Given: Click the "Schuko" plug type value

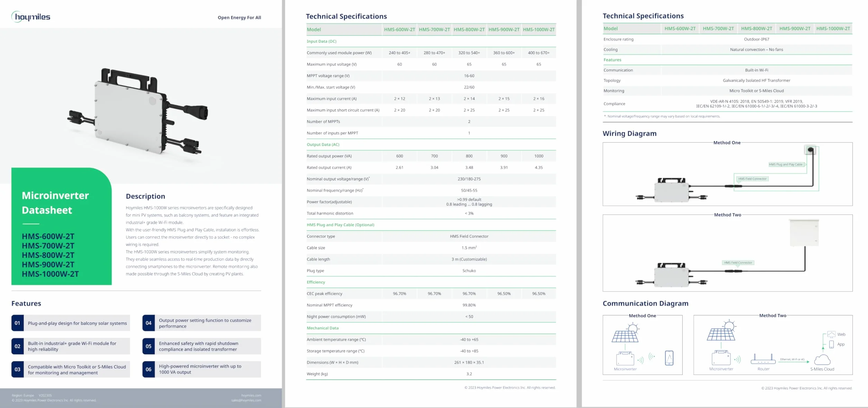Looking at the screenshot, I should point(469,271).
